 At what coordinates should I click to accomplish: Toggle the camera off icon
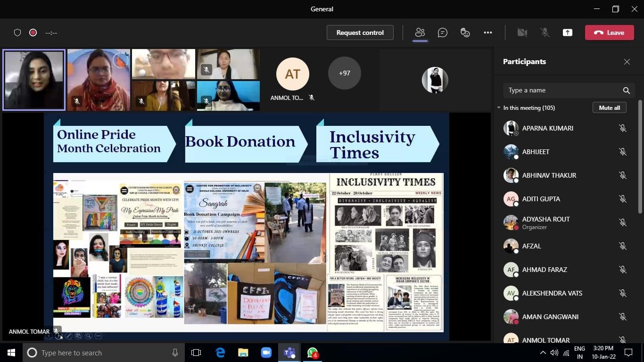522,33
